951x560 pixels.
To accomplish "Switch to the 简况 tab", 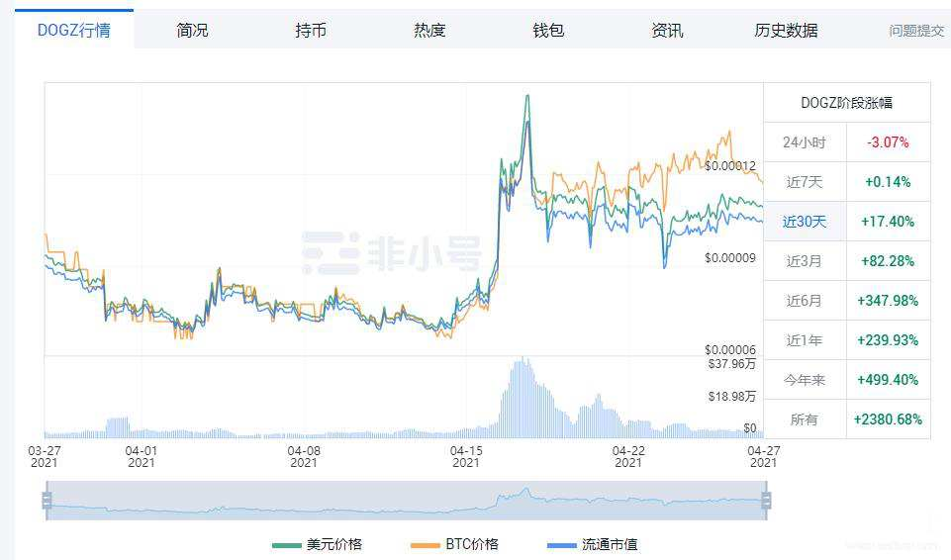I will pyautogui.click(x=192, y=30).
